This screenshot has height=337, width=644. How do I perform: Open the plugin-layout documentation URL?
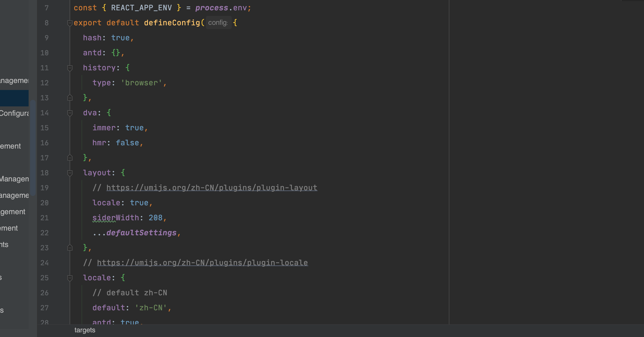[x=212, y=188]
